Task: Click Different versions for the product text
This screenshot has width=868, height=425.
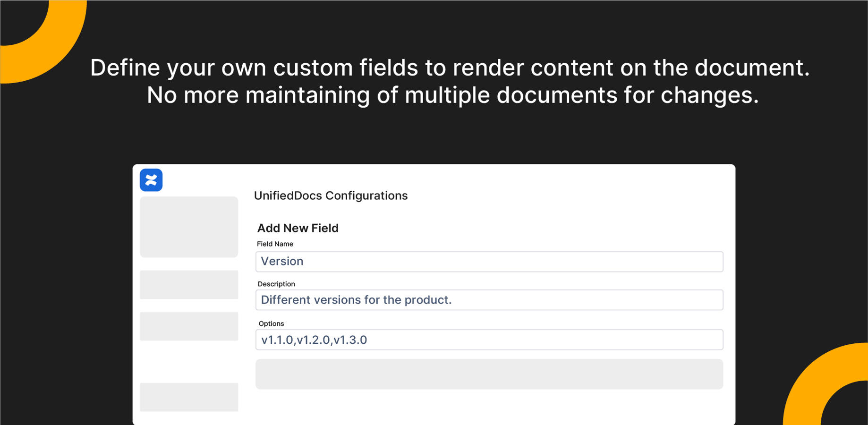Action: (x=357, y=300)
